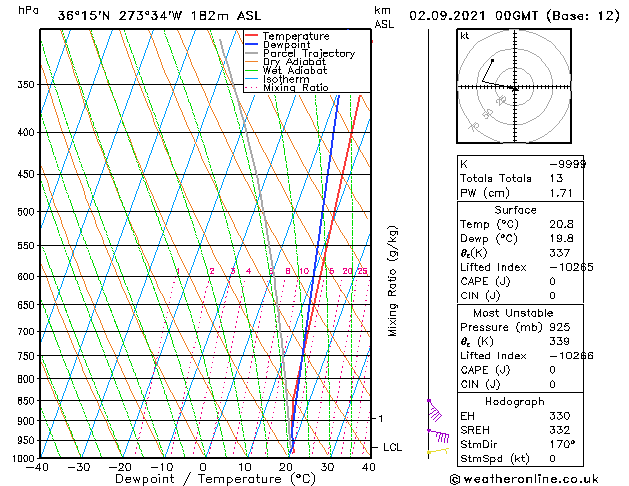Click the Most Unstable Pressure value 925
The image size is (629, 486).
point(560,327)
